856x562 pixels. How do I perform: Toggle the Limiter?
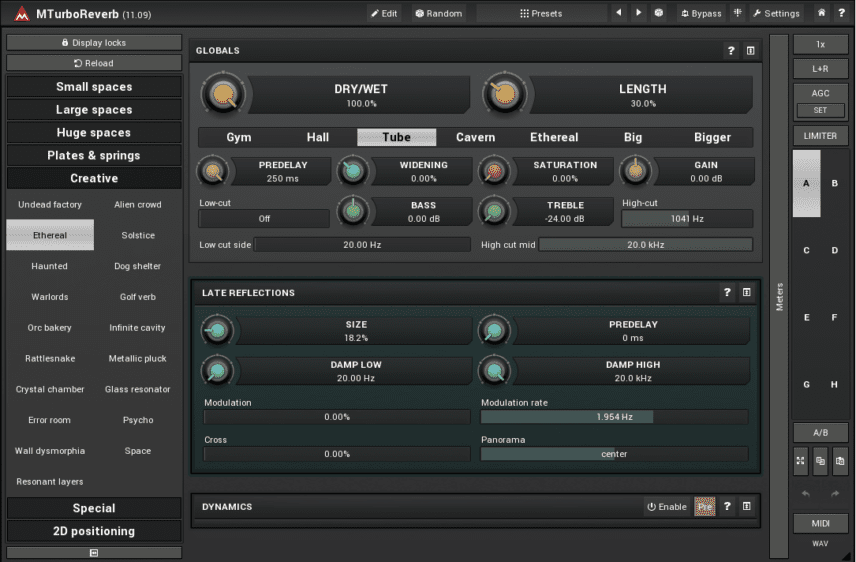click(x=820, y=135)
